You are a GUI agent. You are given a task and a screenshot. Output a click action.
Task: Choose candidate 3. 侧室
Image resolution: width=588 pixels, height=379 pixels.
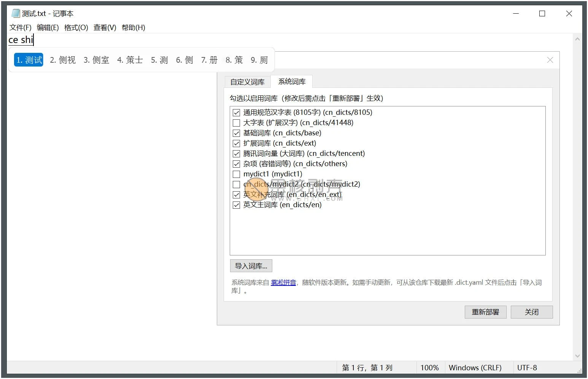click(96, 60)
